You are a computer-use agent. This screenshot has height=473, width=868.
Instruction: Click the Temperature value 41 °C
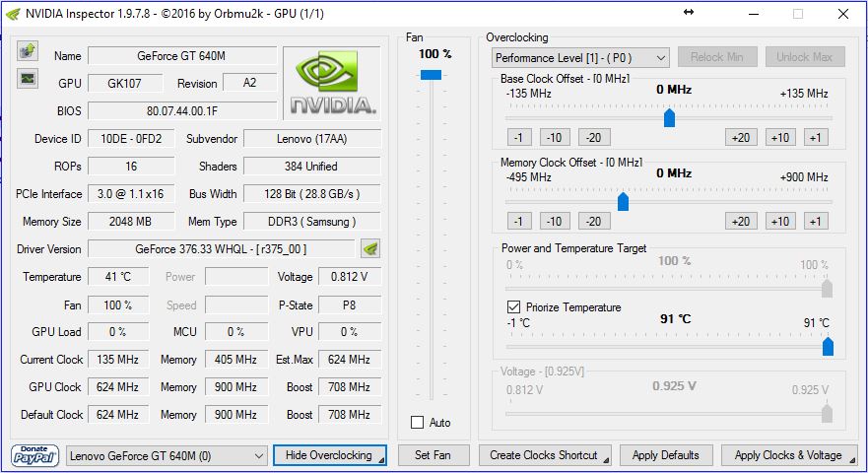(118, 276)
